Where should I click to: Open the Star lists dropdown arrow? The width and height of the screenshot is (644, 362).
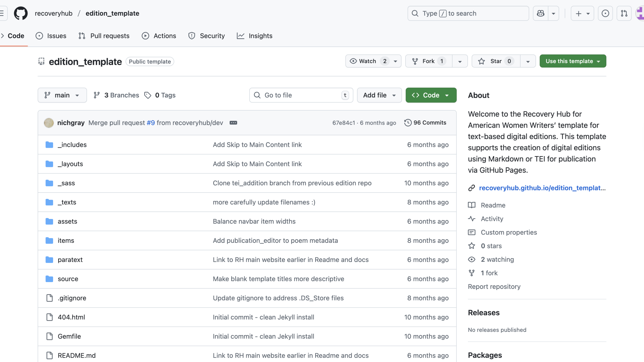tap(528, 61)
